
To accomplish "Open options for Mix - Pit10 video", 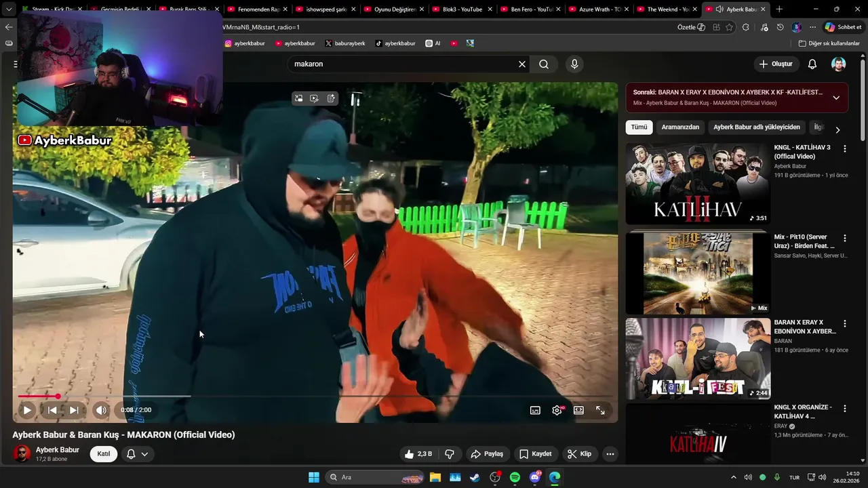I will click(x=845, y=239).
